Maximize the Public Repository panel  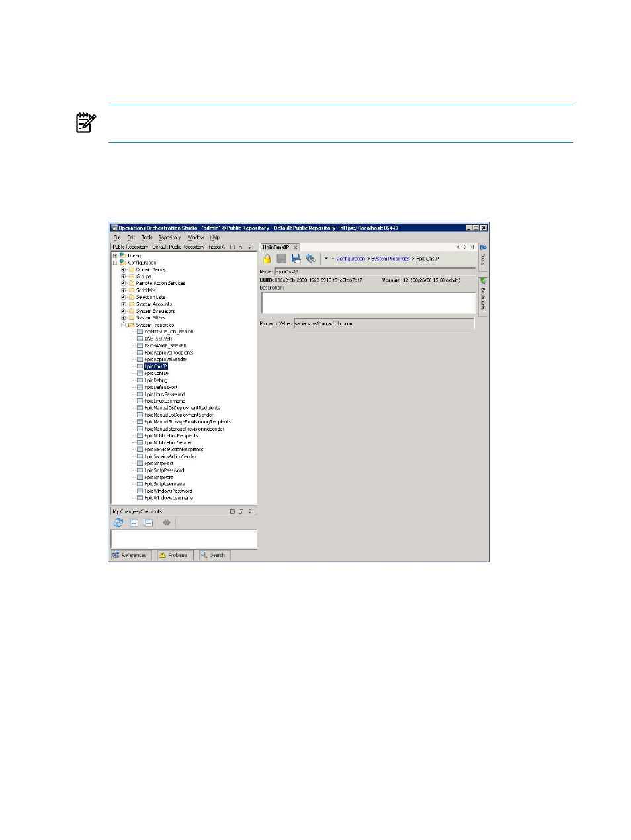(232, 247)
